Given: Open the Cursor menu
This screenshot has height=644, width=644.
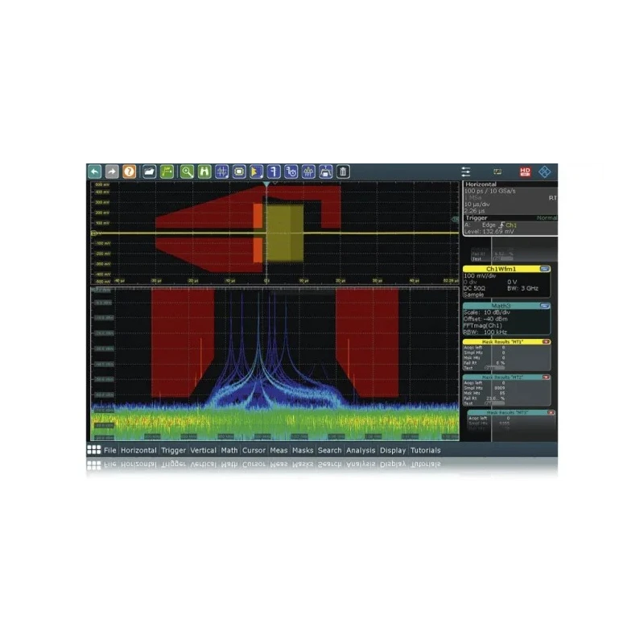Looking at the screenshot, I should click(x=254, y=450).
